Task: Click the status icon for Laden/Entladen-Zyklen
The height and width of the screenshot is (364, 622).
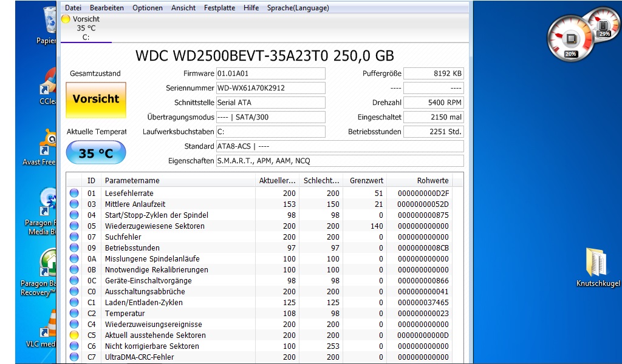Action: click(x=74, y=302)
